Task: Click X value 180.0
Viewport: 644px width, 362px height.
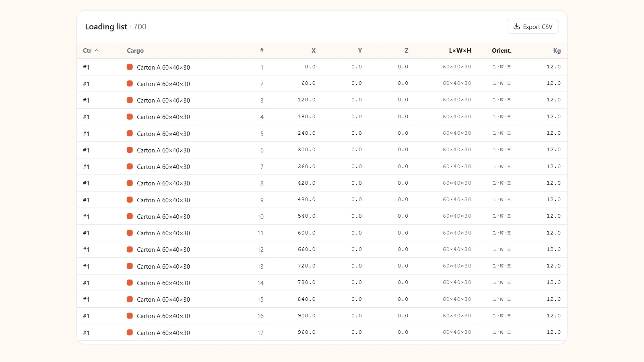Action: pyautogui.click(x=307, y=117)
